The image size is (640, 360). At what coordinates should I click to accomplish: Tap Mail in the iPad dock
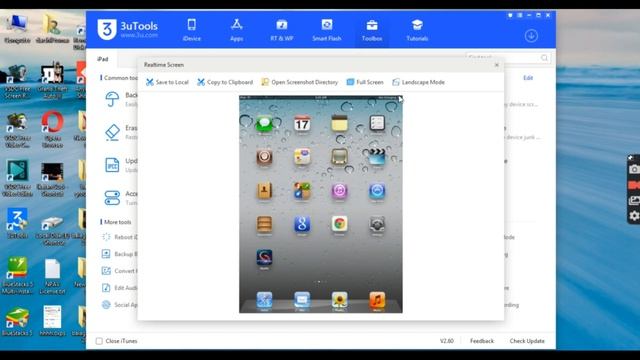click(302, 300)
